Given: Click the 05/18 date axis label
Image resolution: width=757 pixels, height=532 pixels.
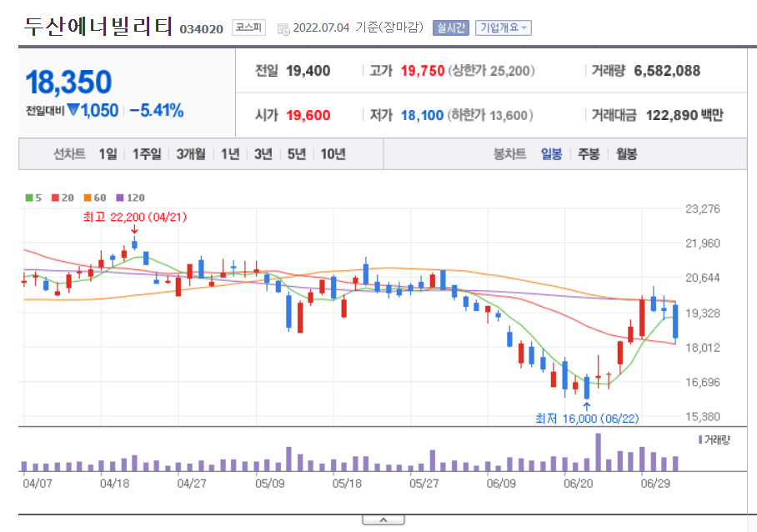Looking at the screenshot, I should point(347,484).
